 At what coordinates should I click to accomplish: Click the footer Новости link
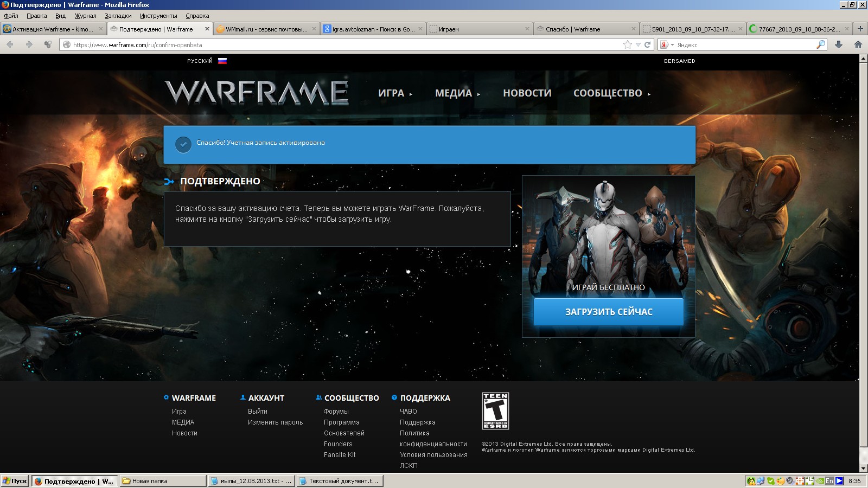pos(184,433)
